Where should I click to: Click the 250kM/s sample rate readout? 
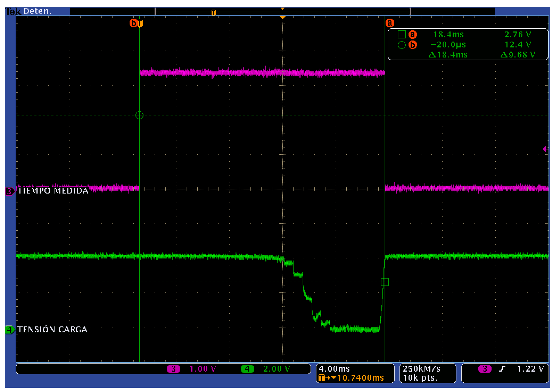point(422,369)
